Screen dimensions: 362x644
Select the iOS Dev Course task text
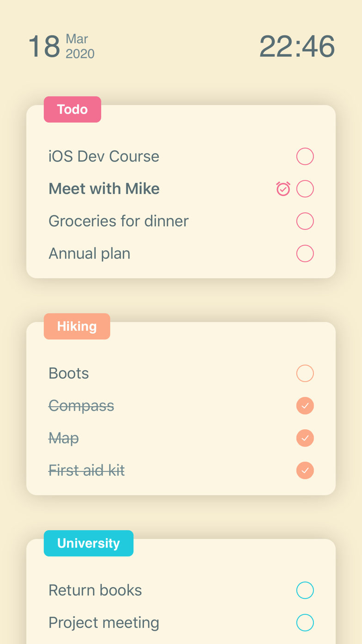tap(104, 156)
